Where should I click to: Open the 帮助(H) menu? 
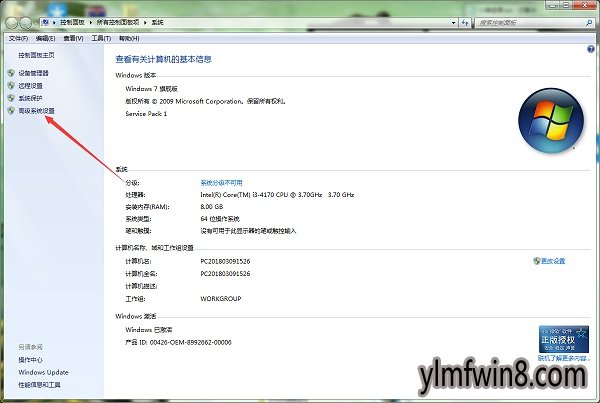(x=129, y=38)
